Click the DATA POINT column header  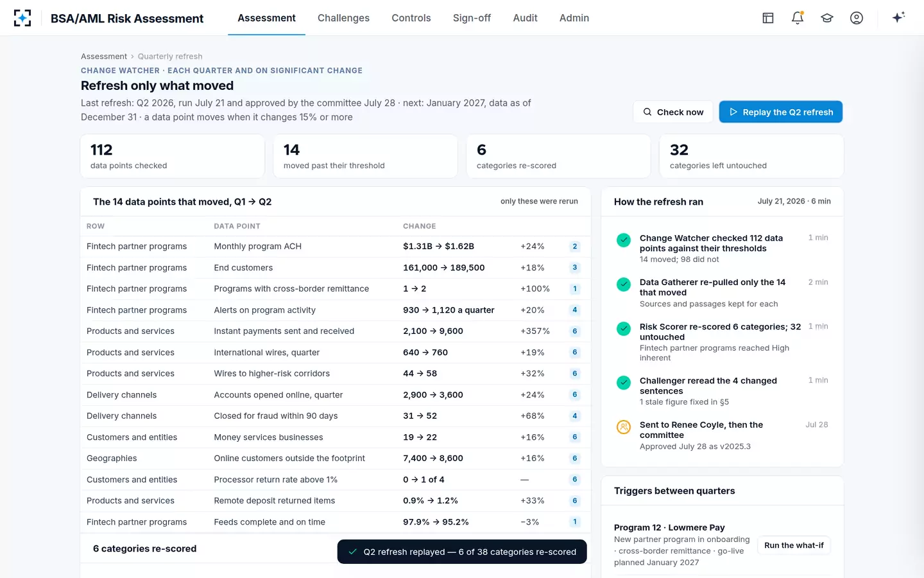click(x=237, y=226)
